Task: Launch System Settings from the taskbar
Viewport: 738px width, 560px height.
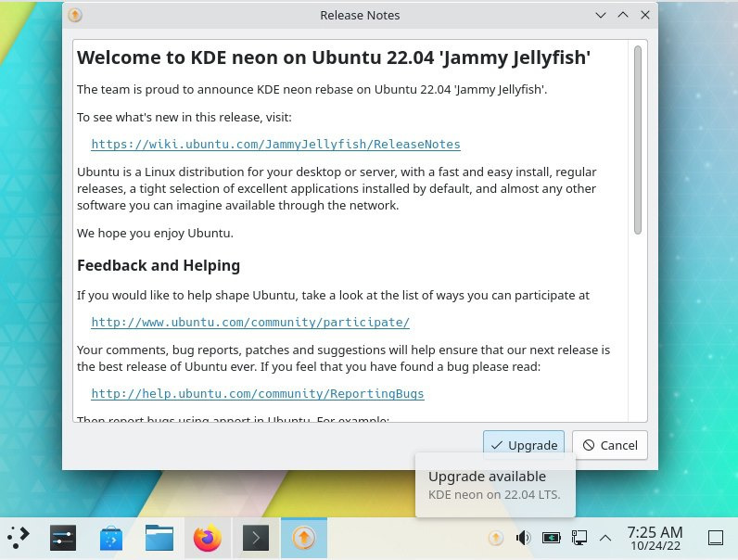Action: point(63,537)
